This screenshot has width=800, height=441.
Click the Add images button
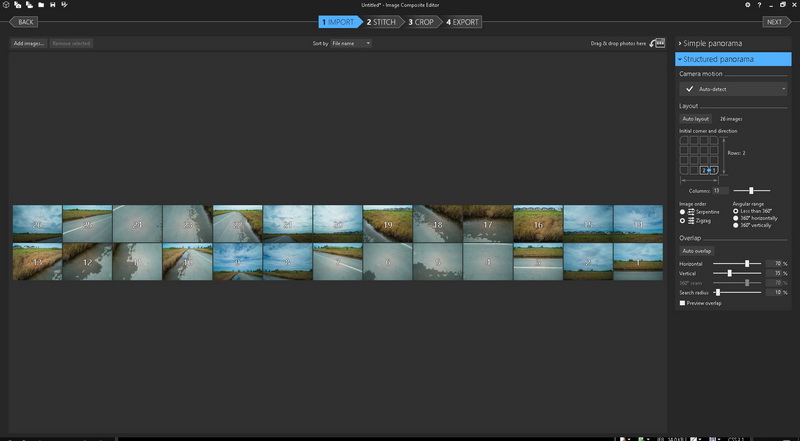pos(29,44)
